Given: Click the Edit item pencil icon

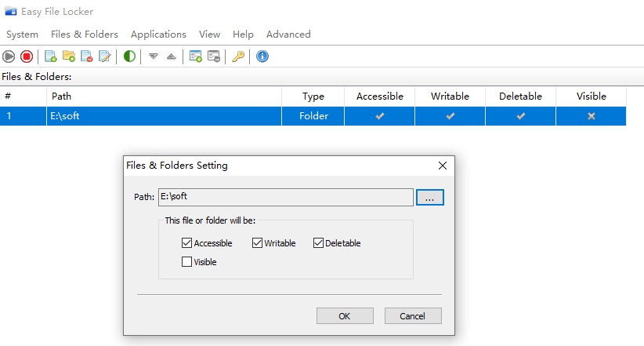Looking at the screenshot, I should (105, 56).
